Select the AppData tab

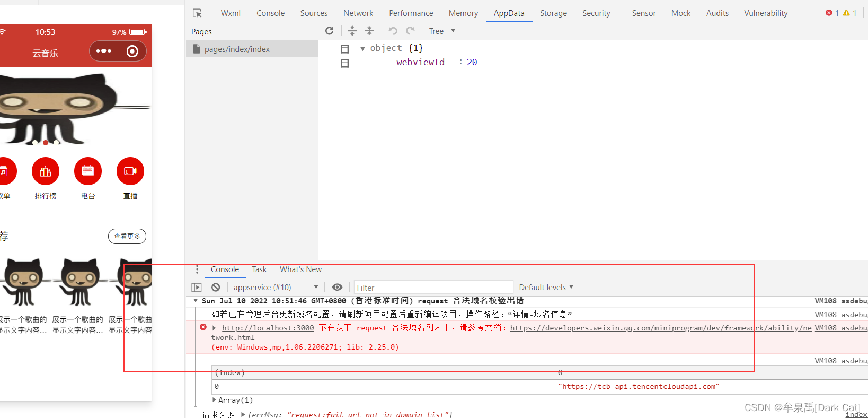(x=509, y=13)
